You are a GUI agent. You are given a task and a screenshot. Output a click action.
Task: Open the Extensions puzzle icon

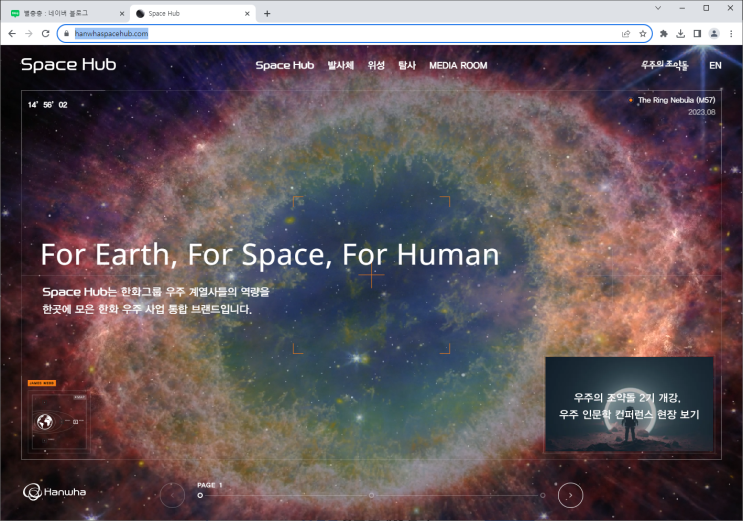pos(664,34)
